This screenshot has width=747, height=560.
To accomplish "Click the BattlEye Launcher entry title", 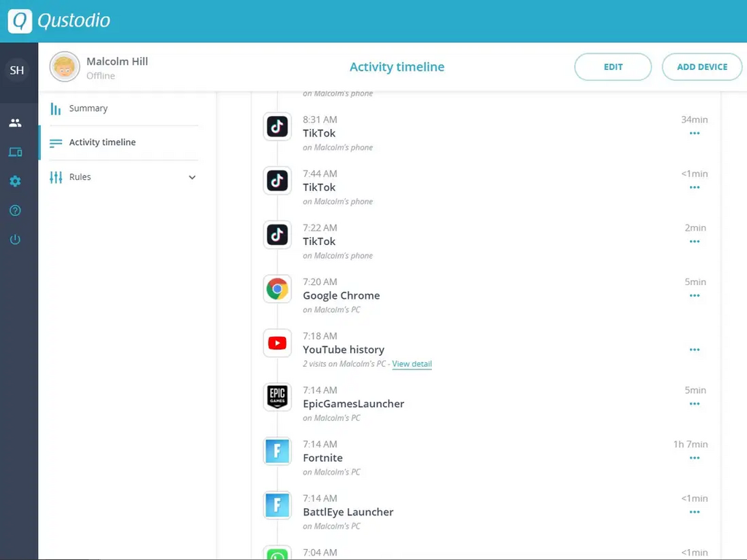I will point(348,512).
